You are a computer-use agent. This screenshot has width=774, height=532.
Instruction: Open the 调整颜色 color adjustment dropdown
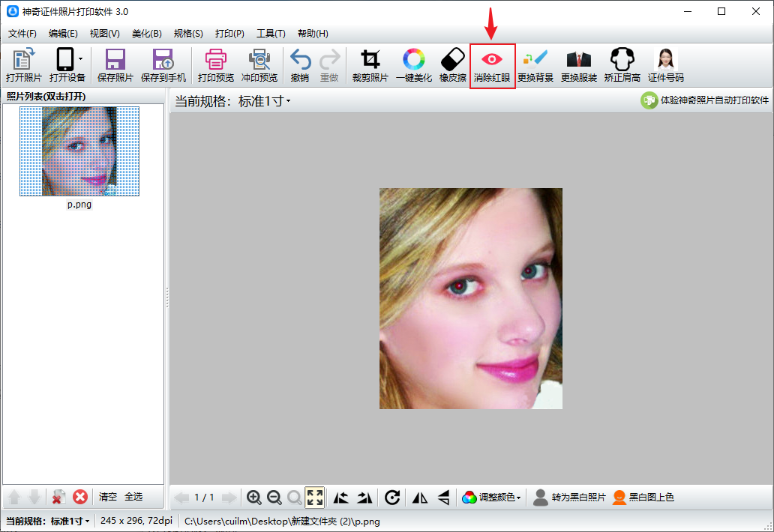tap(492, 497)
